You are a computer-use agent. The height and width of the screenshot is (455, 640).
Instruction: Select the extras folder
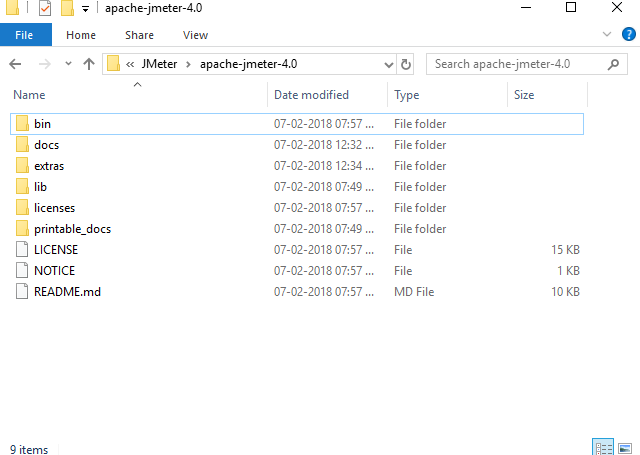point(297,166)
